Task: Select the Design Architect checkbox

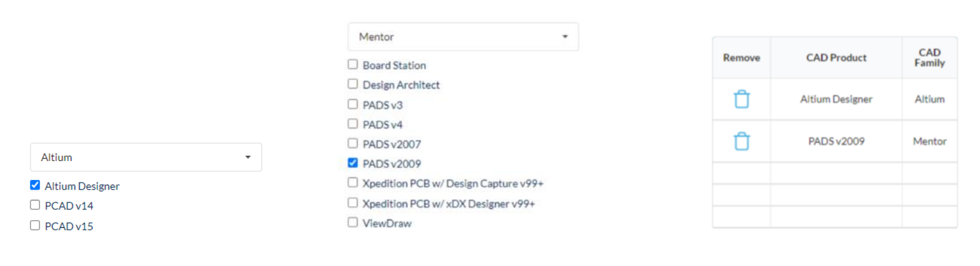Action: tap(352, 84)
